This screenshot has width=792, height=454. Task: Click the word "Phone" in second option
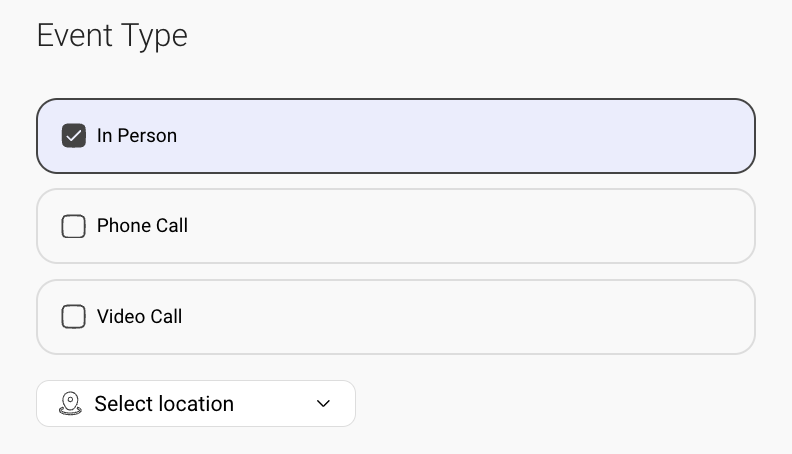(x=121, y=226)
